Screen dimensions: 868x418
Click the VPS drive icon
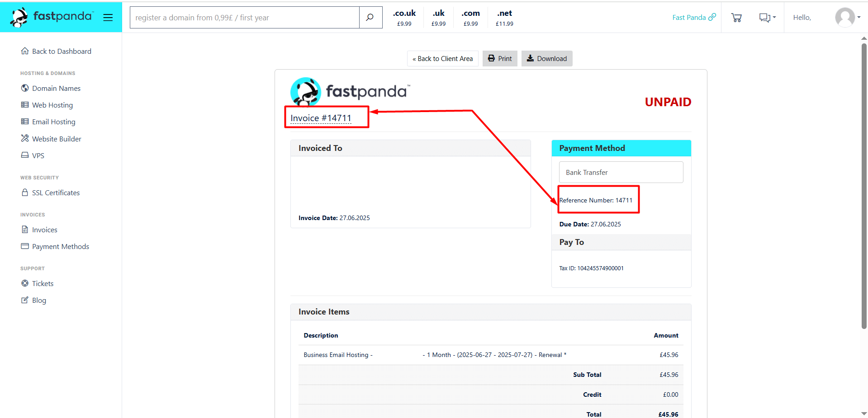coord(25,155)
